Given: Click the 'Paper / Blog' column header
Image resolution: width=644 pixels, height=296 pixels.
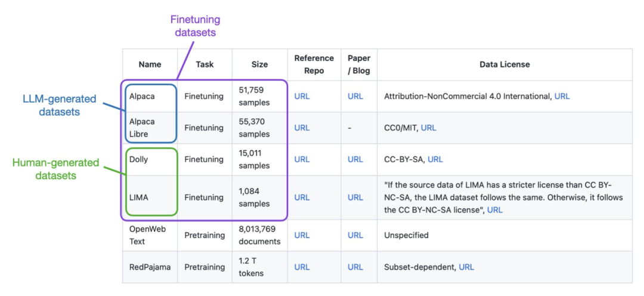Looking at the screenshot, I should tap(359, 64).
